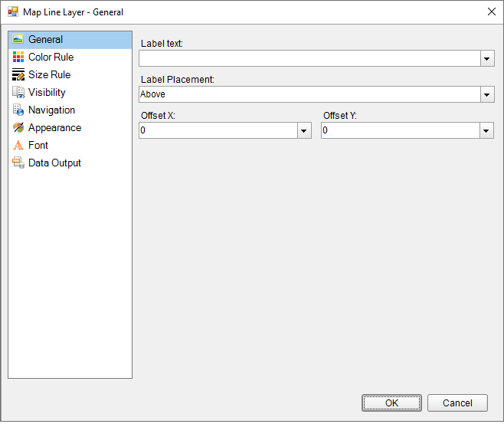This screenshot has width=504, height=424.
Task: Click the Font letter A icon
Action: click(18, 146)
